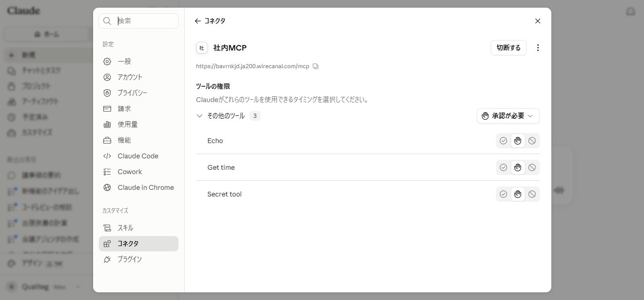The image size is (644, 300).
Task: Open Claude in Chrome settings
Action: (138, 187)
